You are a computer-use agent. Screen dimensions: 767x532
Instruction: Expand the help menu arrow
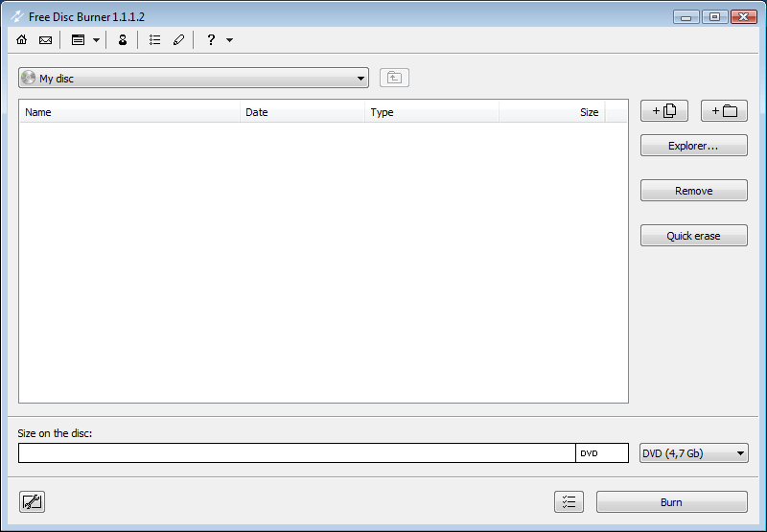pos(229,40)
